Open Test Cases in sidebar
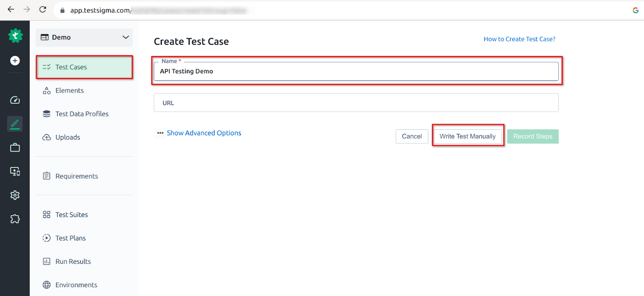Viewport: 644px width, 296px height. pyautogui.click(x=84, y=67)
